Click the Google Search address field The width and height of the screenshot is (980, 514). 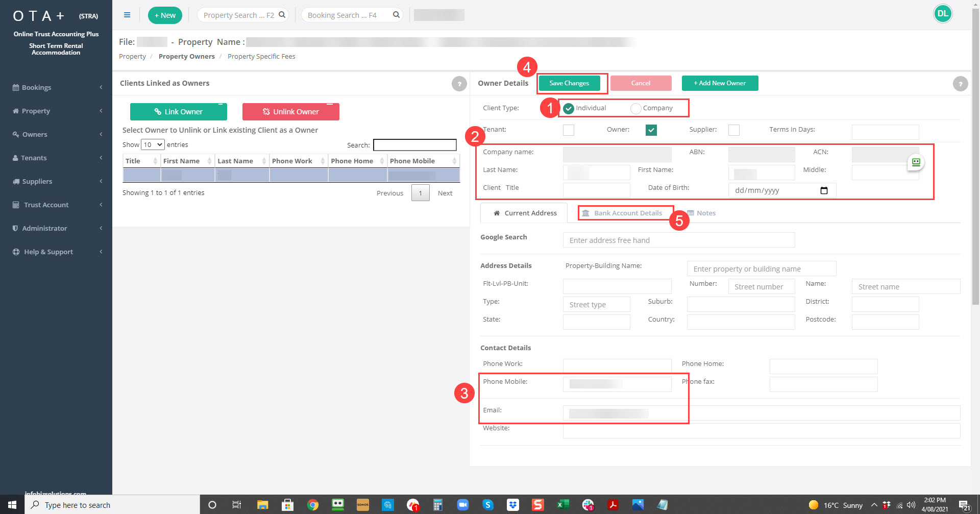click(679, 240)
